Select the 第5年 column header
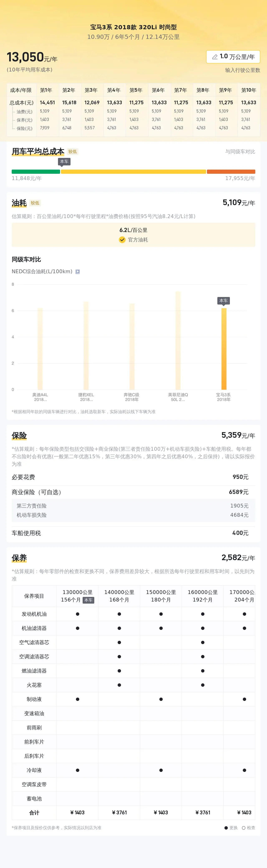 coord(136,90)
